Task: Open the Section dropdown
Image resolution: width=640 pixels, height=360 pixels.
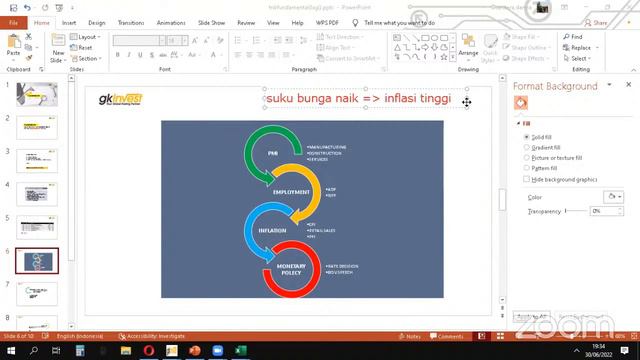Action: pyautogui.click(x=86, y=58)
